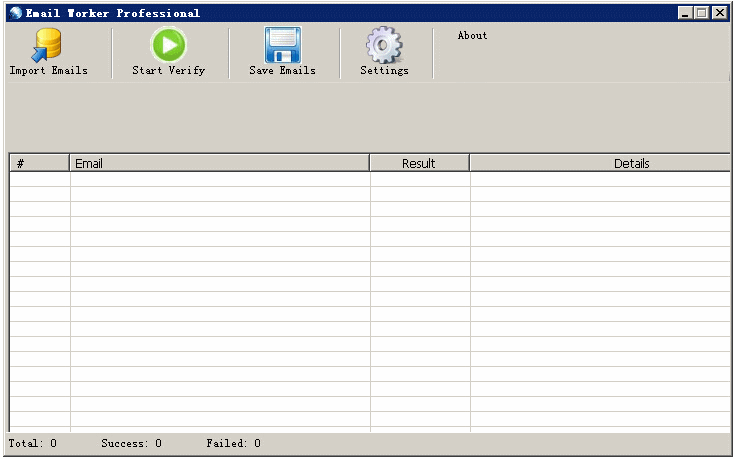Click the 'Settings' text label
Viewport: 735px width, 459px height.
tap(384, 70)
